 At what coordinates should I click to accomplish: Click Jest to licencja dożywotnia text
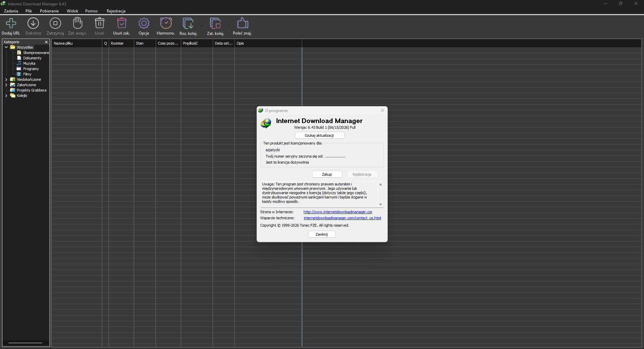tap(287, 162)
